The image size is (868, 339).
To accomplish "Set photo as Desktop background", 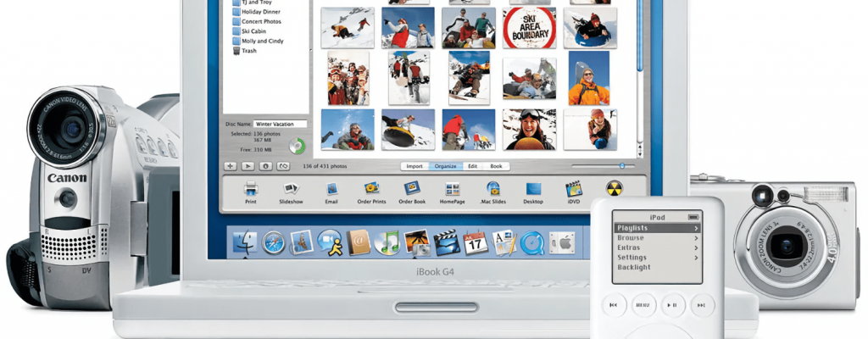I will [533, 189].
